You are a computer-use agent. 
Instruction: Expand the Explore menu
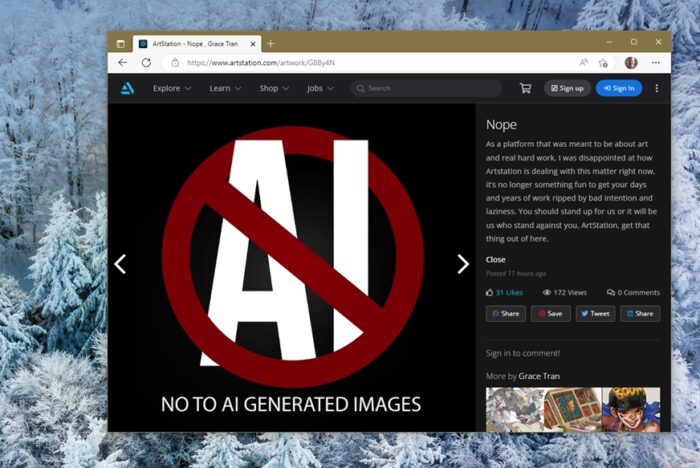click(172, 88)
